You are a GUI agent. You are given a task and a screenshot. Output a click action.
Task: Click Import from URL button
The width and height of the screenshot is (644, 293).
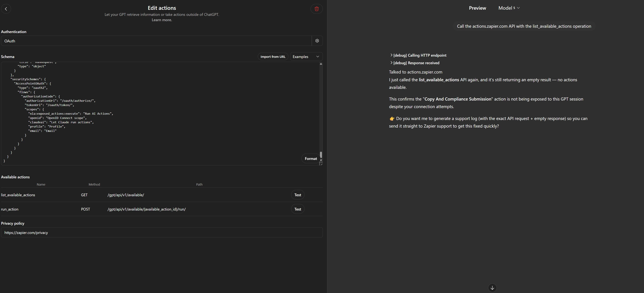273,56
